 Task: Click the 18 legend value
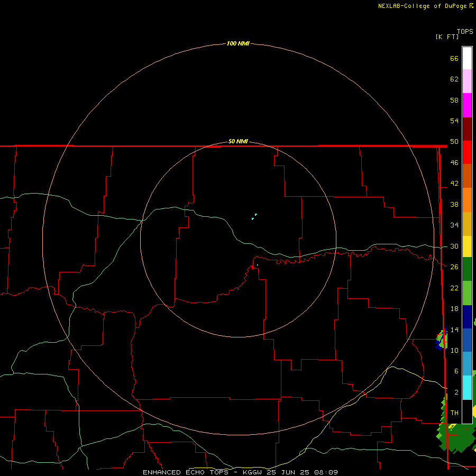click(x=454, y=309)
